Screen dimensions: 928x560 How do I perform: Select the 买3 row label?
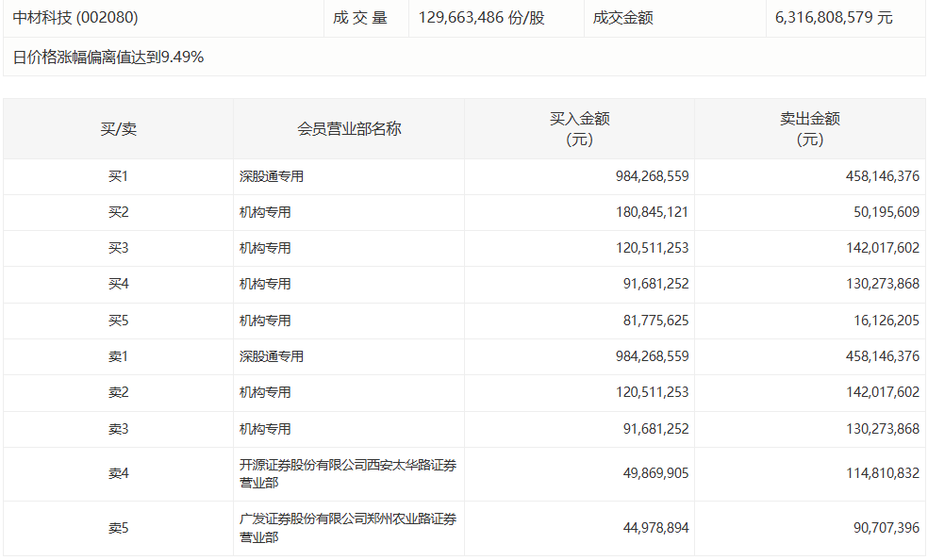pos(118,248)
